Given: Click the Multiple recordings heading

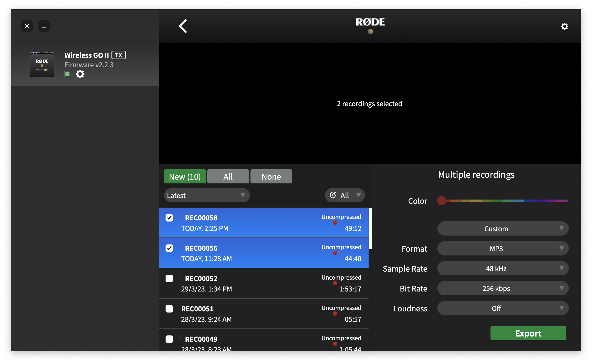Looking at the screenshot, I should point(476,175).
